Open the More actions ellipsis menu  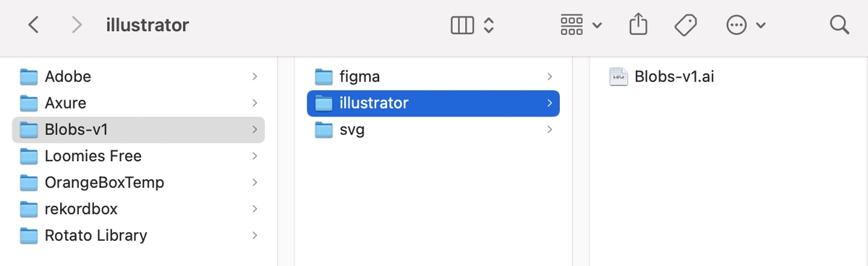[746, 26]
